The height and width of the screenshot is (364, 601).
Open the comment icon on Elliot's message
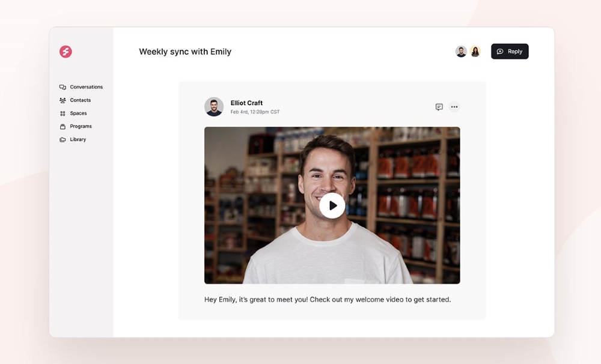439,107
